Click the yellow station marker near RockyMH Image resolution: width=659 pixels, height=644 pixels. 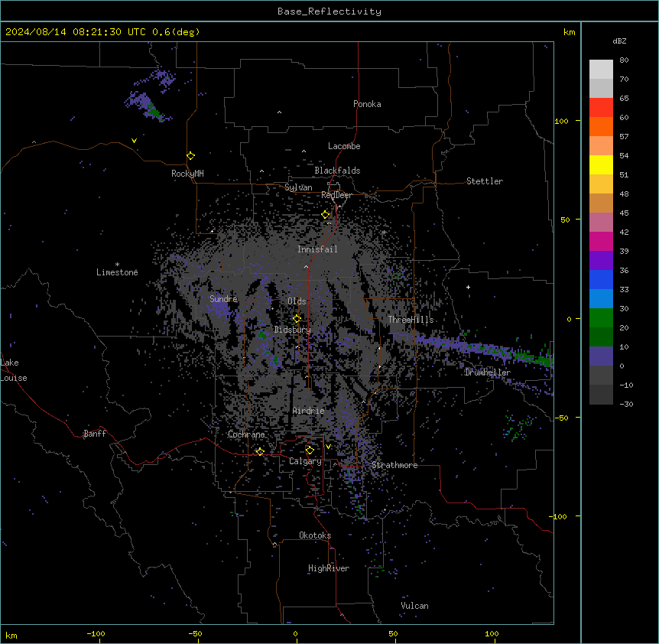[x=190, y=156]
